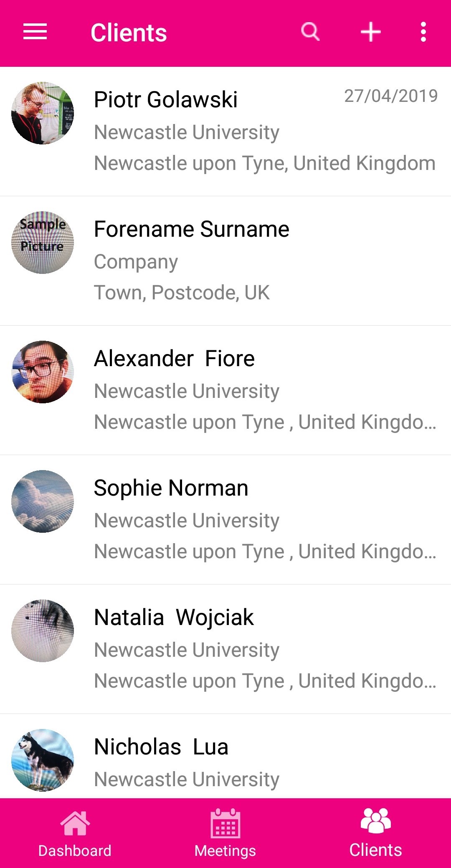The height and width of the screenshot is (868, 451).
Task: Click the Clients header title
Action: pos(129,33)
